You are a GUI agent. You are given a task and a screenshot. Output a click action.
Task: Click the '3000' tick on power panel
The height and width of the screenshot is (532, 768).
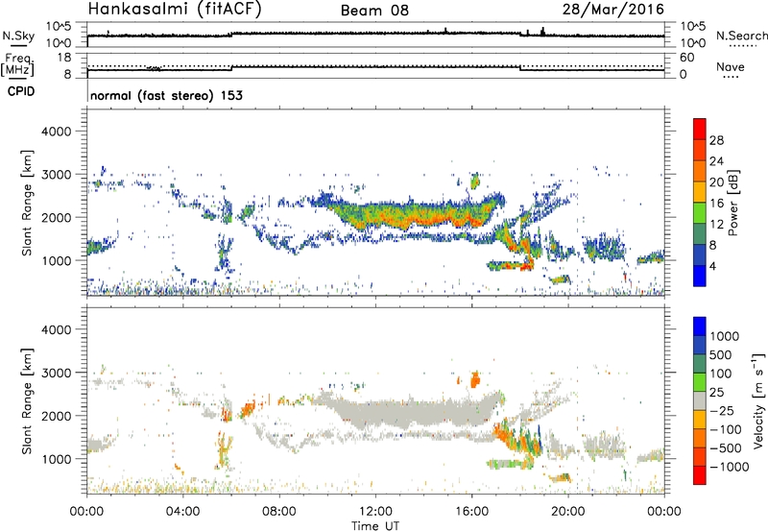coord(57,175)
